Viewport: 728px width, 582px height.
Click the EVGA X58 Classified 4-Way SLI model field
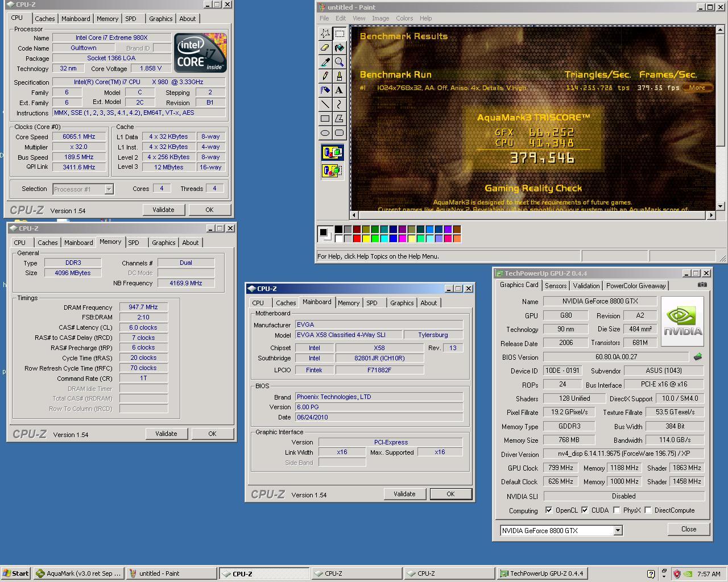348,335
